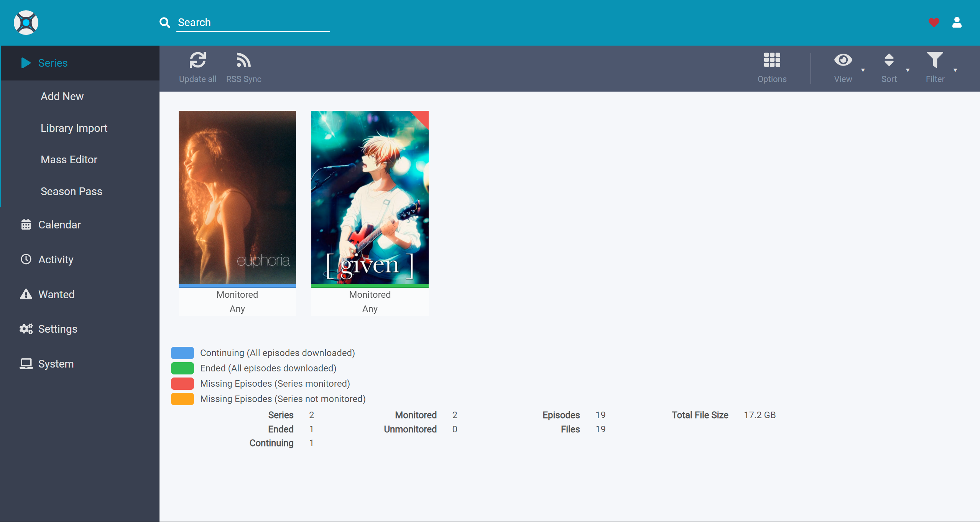
Task: Open the Options grid icon
Action: pos(772,60)
